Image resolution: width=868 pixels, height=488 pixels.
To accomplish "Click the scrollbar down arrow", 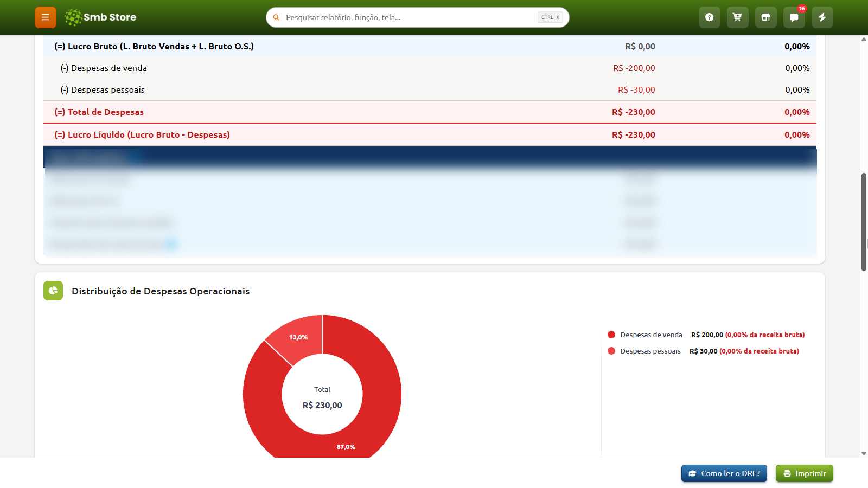I will pyautogui.click(x=864, y=454).
